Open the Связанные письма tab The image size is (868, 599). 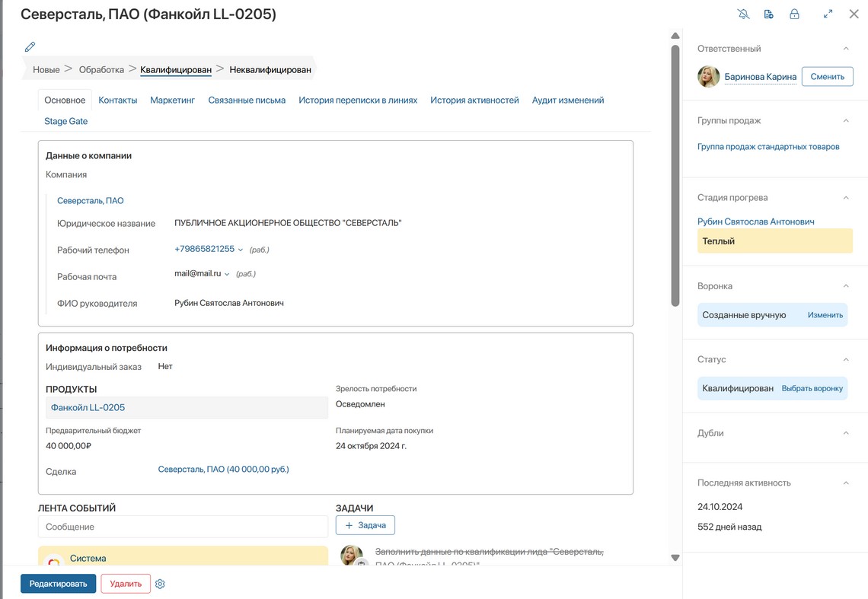(247, 100)
